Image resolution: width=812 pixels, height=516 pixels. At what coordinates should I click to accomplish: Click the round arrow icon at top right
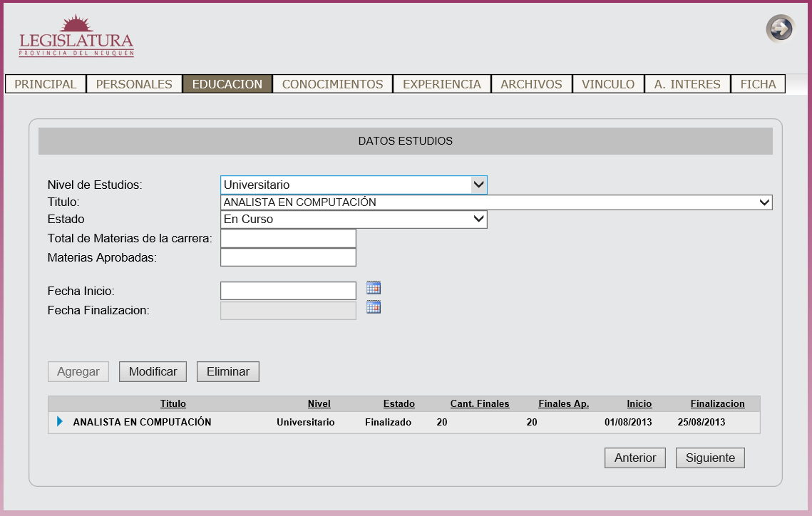(780, 29)
